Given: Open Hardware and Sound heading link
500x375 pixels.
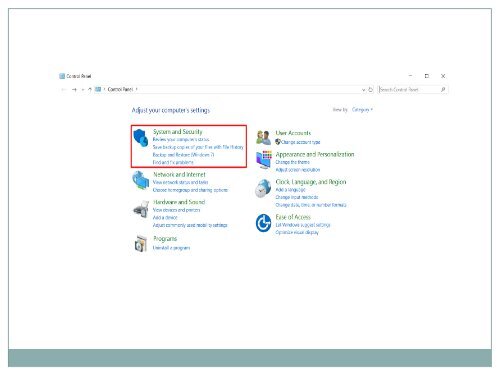Looking at the screenshot, I should 179,202.
